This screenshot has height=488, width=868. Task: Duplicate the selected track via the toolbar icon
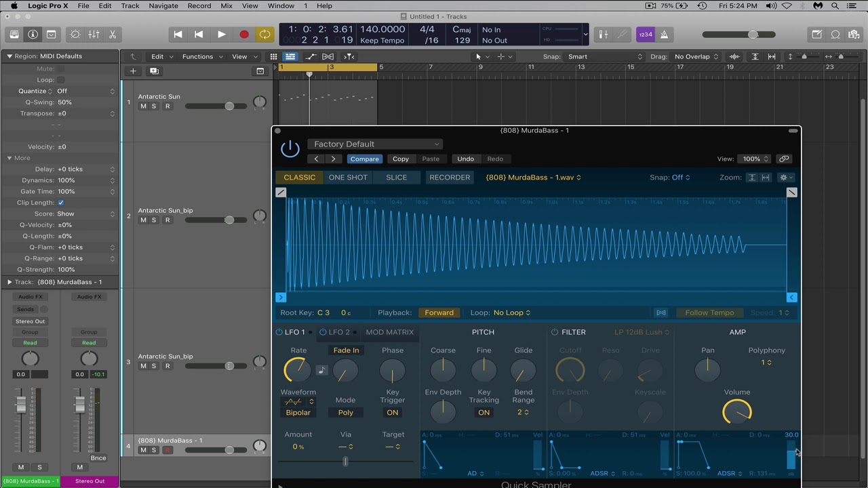(154, 70)
